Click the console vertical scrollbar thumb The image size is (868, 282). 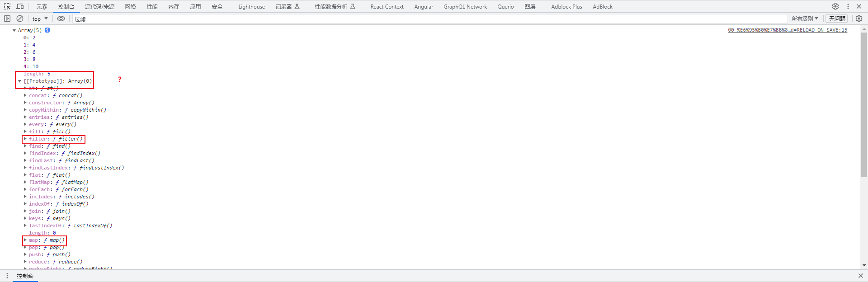864,104
